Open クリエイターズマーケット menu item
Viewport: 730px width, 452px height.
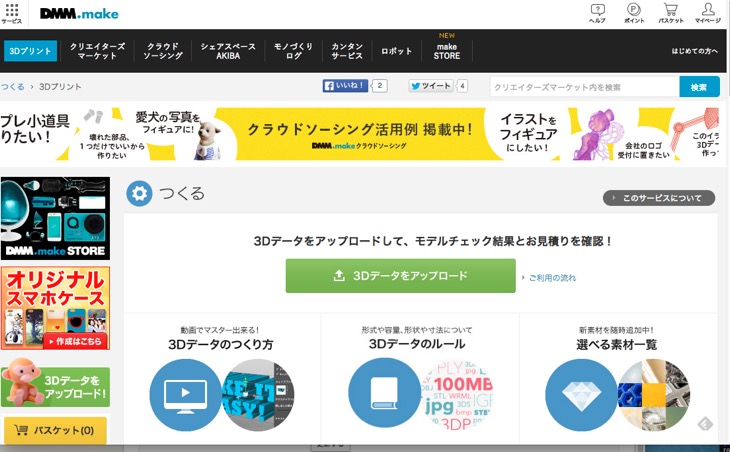click(x=97, y=50)
